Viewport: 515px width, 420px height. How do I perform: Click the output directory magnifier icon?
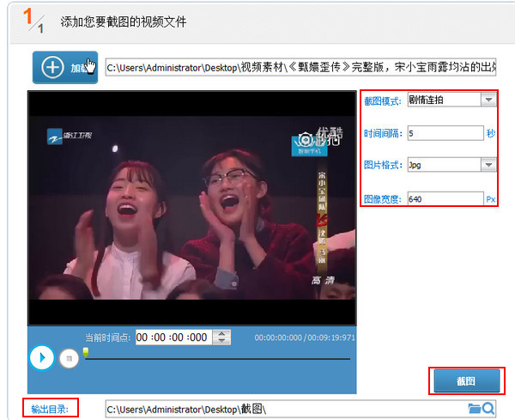[x=488, y=409]
